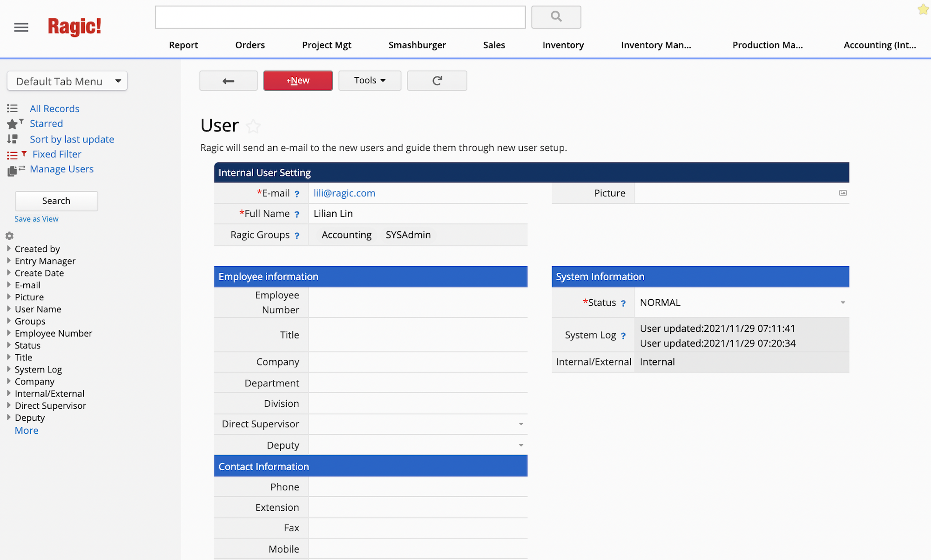This screenshot has height=560, width=931.
Task: Show More filter fields
Action: tap(27, 431)
